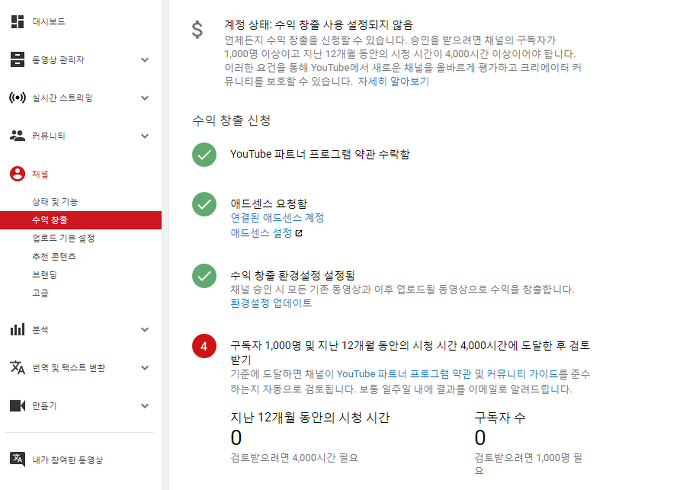Expand the 분석 section chevron
This screenshot has width=683, height=490.
[x=145, y=330]
